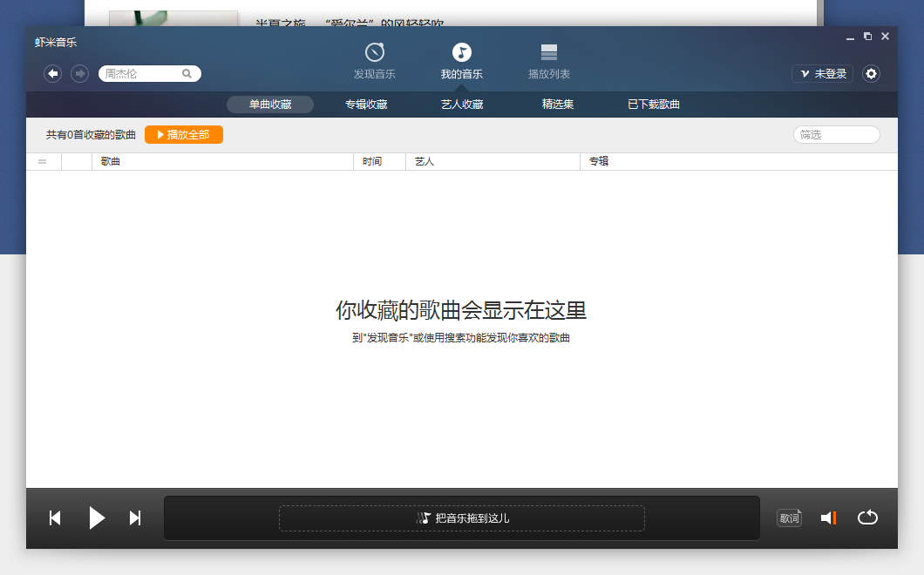Sort by the 歌曲 column header
924x575 pixels.
[222, 161]
